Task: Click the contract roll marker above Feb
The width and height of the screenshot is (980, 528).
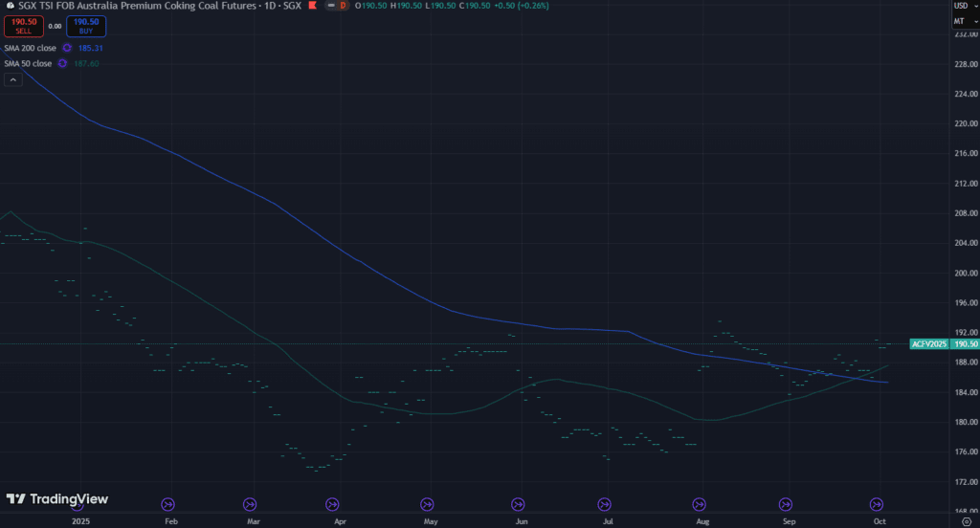Action: click(168, 504)
